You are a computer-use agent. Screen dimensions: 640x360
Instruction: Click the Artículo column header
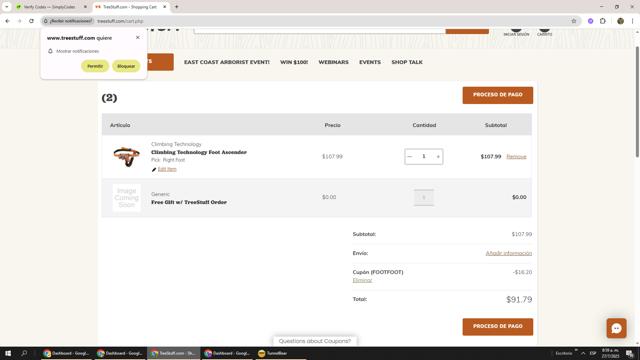tap(120, 125)
